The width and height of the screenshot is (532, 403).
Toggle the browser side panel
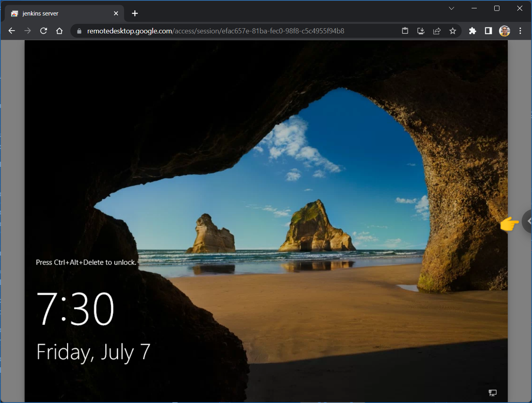click(488, 31)
